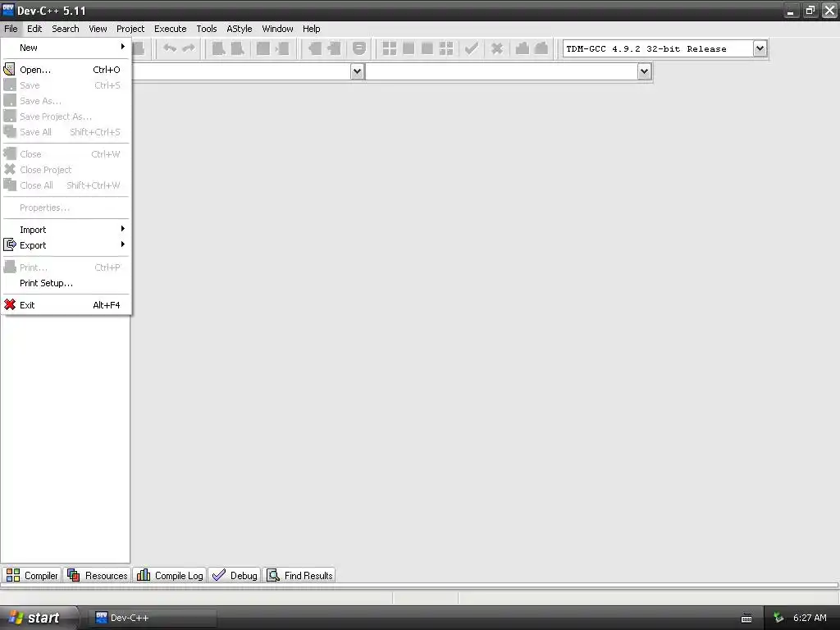Click the Rebuild All toolbar icon
Screen dimensions: 840x630
445,48
